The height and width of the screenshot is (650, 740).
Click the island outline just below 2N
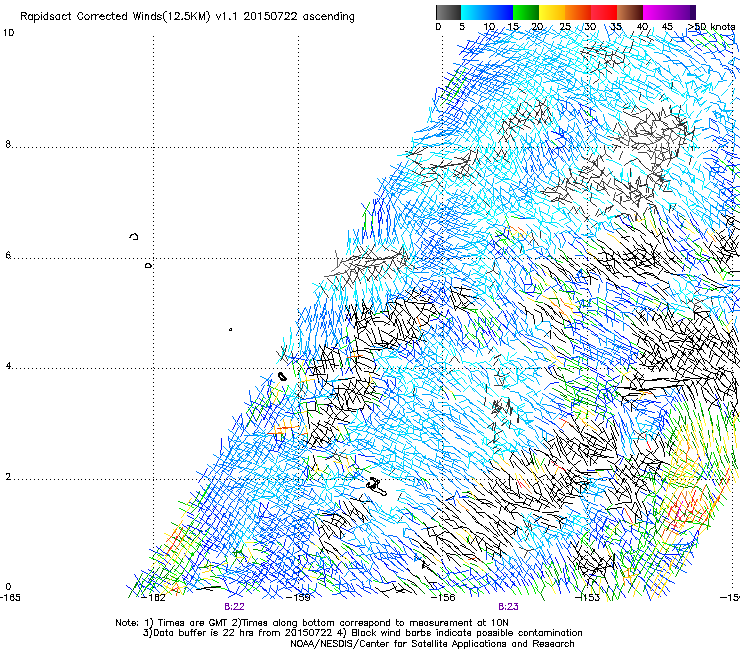point(377,487)
